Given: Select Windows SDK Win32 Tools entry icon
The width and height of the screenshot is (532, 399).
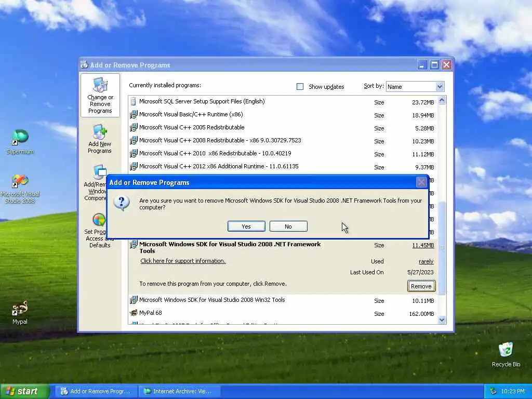Looking at the screenshot, I should tap(134, 300).
